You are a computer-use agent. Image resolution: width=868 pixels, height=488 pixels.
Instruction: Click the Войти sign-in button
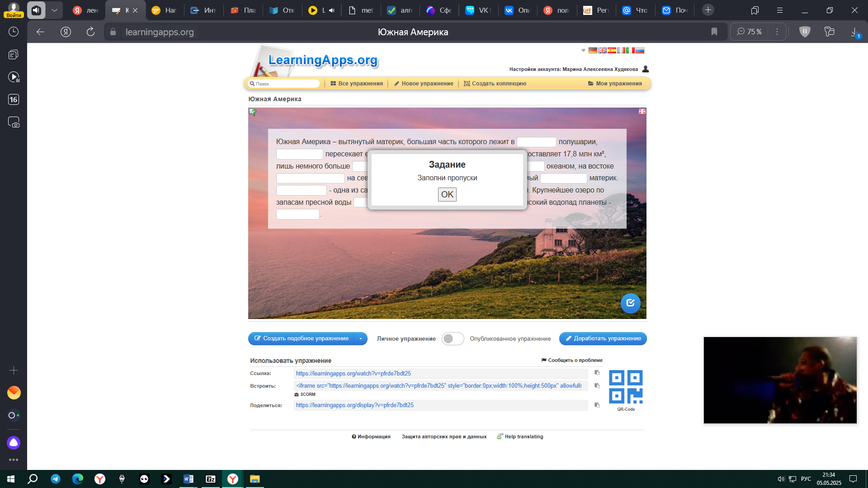pyautogui.click(x=14, y=15)
